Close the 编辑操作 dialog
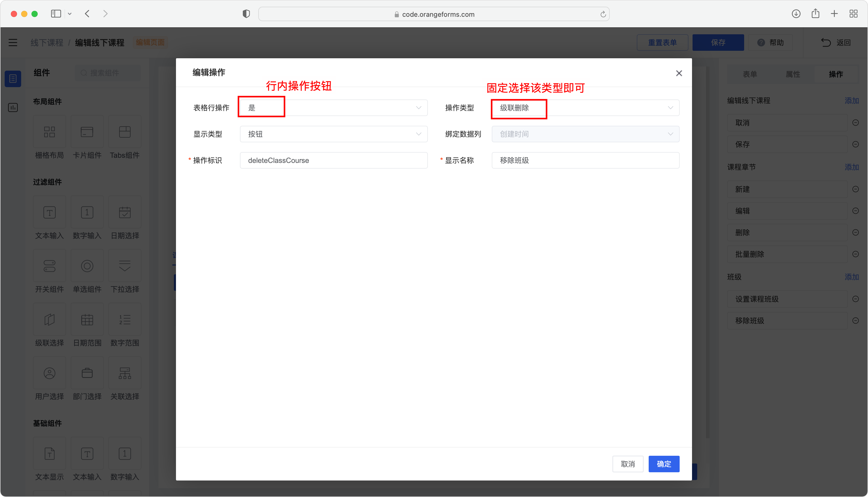Viewport: 868px width, 497px height. point(679,73)
